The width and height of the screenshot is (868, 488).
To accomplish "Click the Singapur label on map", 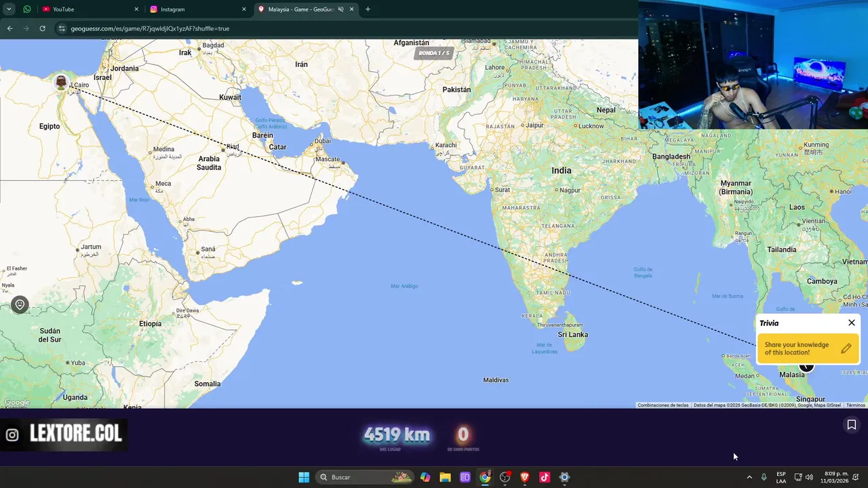I will [x=811, y=399].
